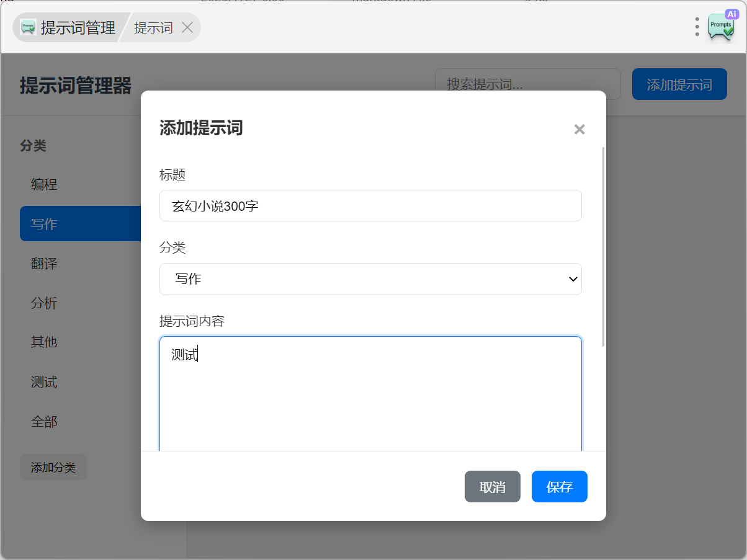
Task: Click the 提示词管理 breadcrumb tab
Action: click(x=68, y=27)
